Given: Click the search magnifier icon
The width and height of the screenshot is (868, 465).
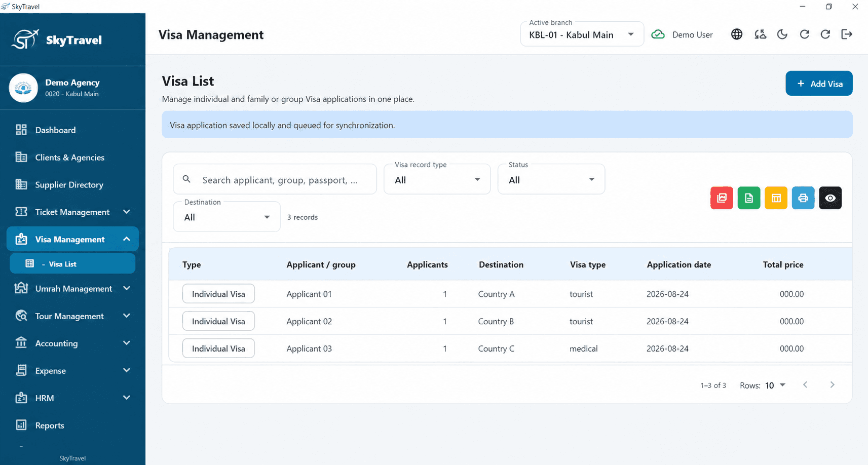Looking at the screenshot, I should coord(186,179).
